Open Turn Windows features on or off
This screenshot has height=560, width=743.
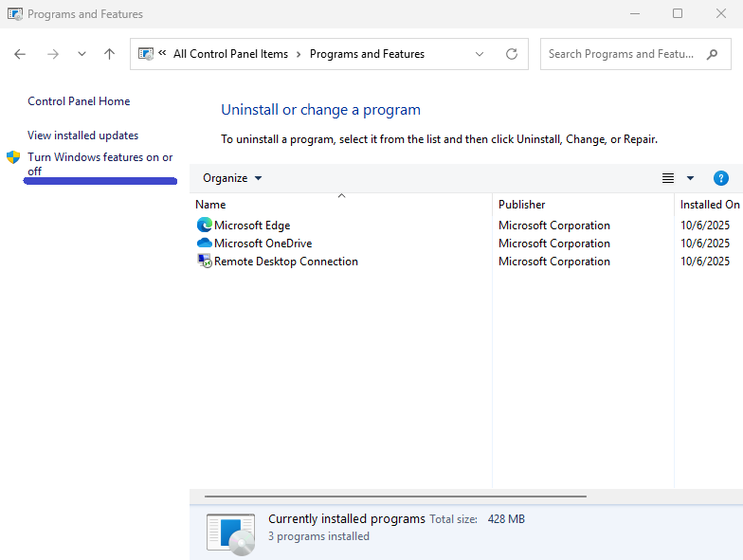[100, 157]
